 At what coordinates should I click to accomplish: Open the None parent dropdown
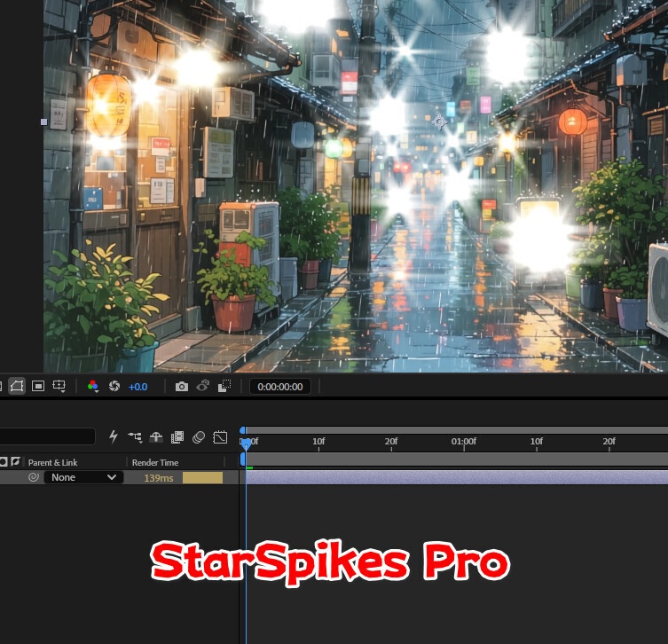(x=83, y=477)
